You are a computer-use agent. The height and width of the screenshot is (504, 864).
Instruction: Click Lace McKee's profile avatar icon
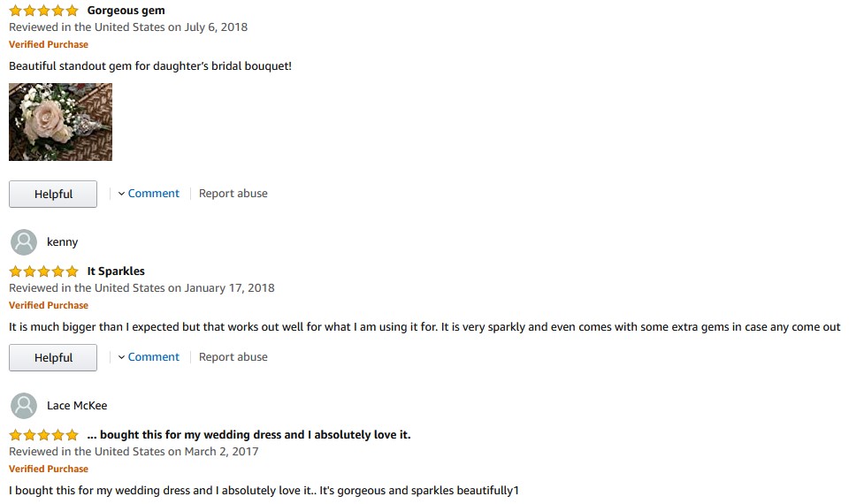pos(24,406)
